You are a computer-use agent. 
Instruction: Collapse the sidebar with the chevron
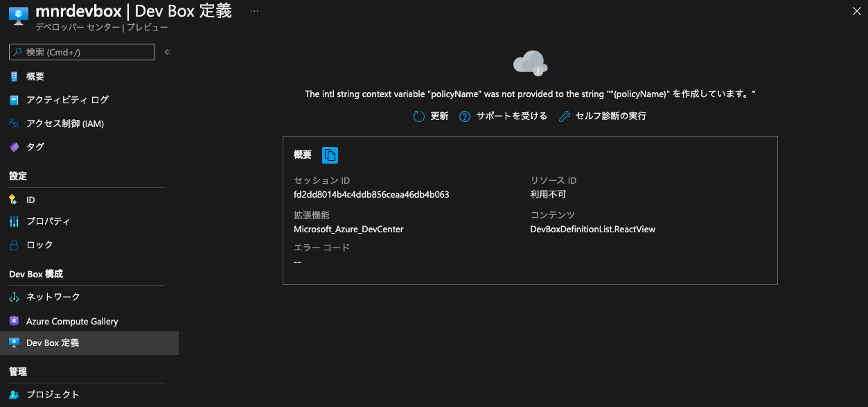167,51
